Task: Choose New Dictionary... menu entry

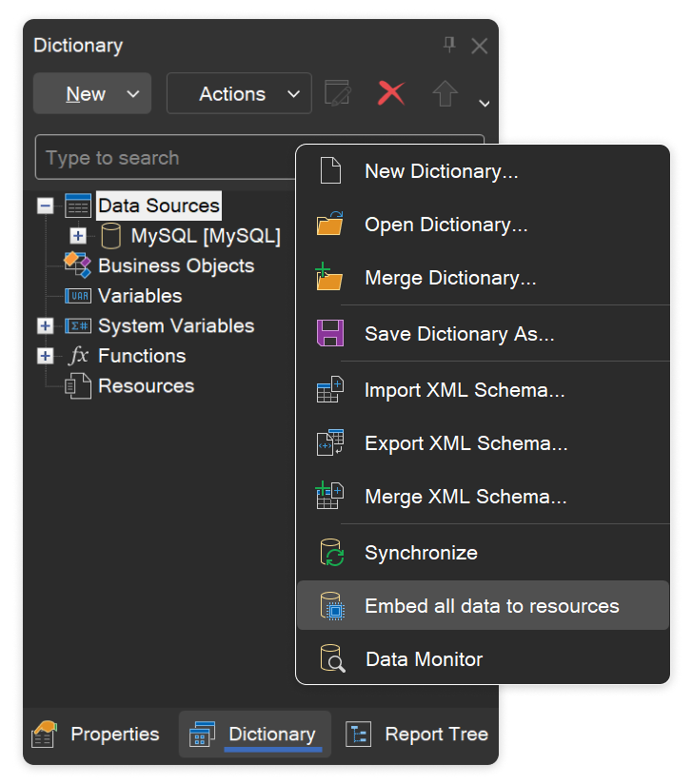Action: coord(483,171)
